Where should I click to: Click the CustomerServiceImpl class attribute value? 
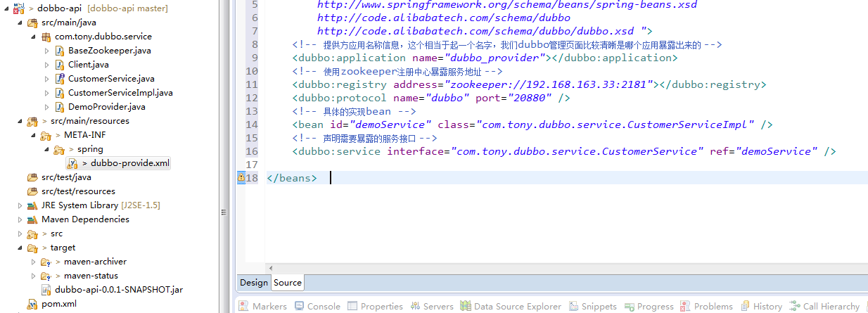click(x=615, y=124)
